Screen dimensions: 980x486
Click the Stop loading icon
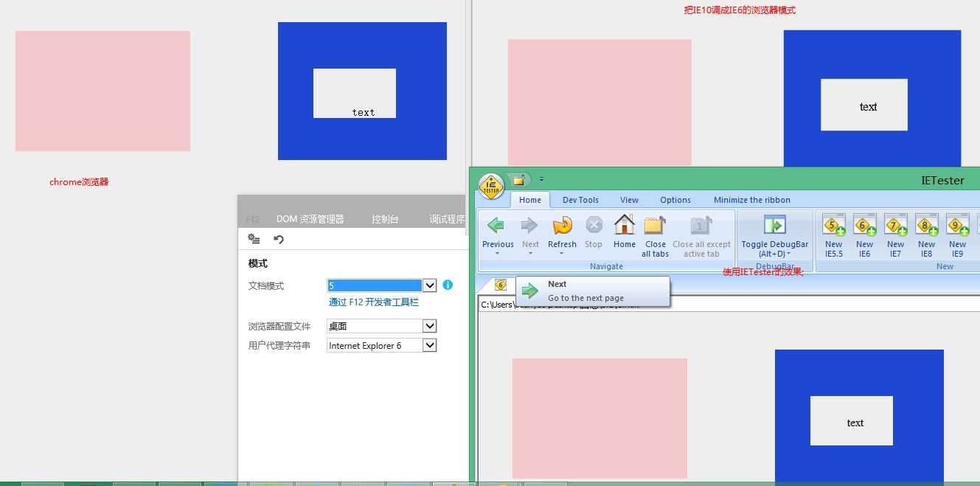click(594, 226)
